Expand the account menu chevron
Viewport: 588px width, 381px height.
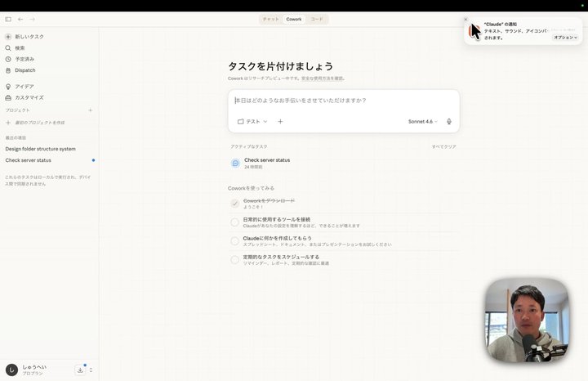click(91, 370)
